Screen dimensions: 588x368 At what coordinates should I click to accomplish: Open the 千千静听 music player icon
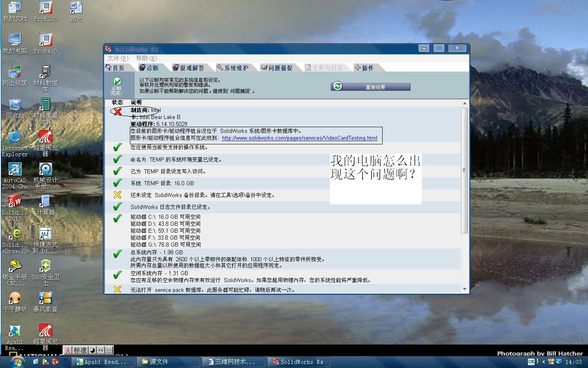[x=15, y=302]
